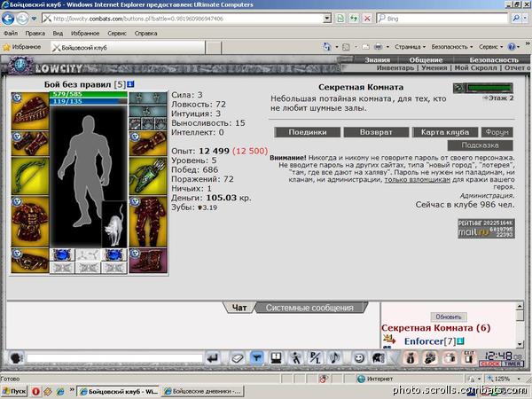Open the Знания game menu
532x399 pixels.
[x=378, y=59]
